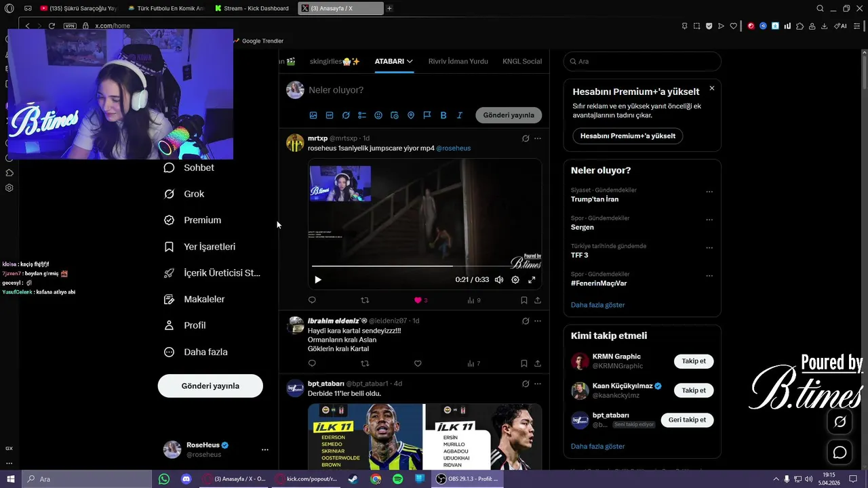Schedule the post with calendar icon

395,115
